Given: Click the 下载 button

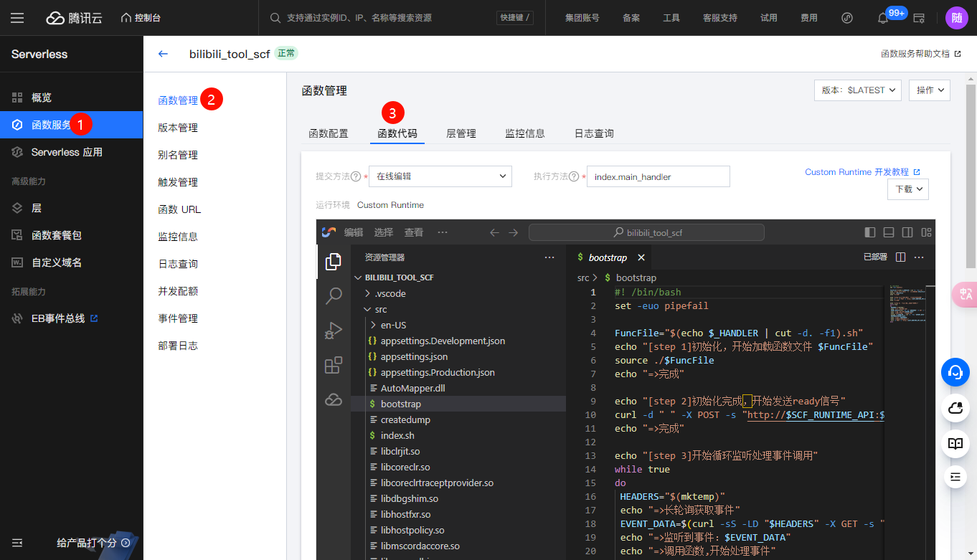Looking at the screenshot, I should (x=908, y=189).
